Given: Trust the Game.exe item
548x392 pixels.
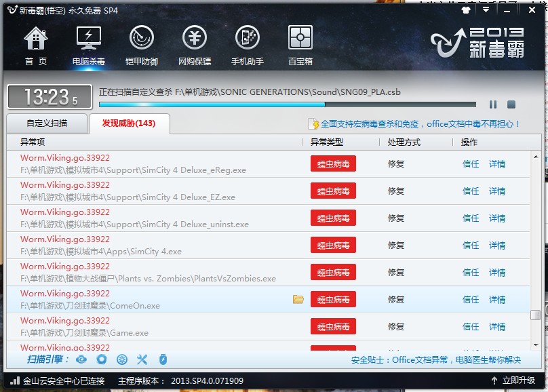Looking at the screenshot, I should click(471, 327).
